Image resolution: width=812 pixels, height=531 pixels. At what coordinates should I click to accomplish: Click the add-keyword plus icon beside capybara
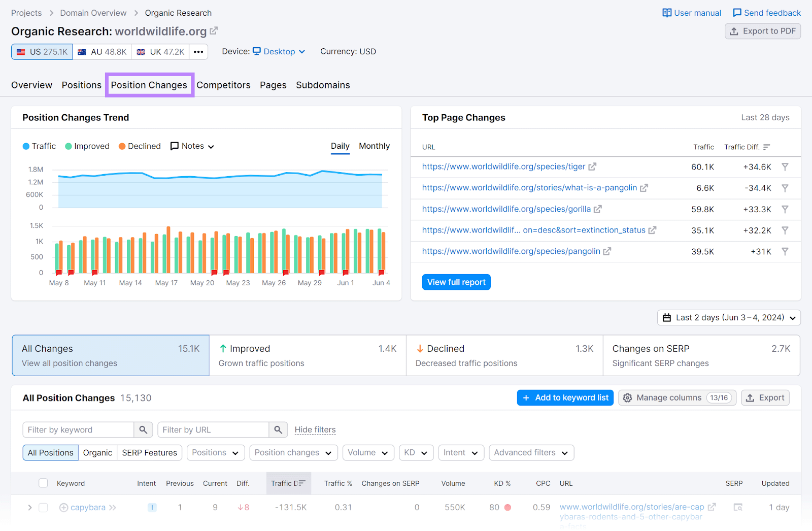coord(63,508)
